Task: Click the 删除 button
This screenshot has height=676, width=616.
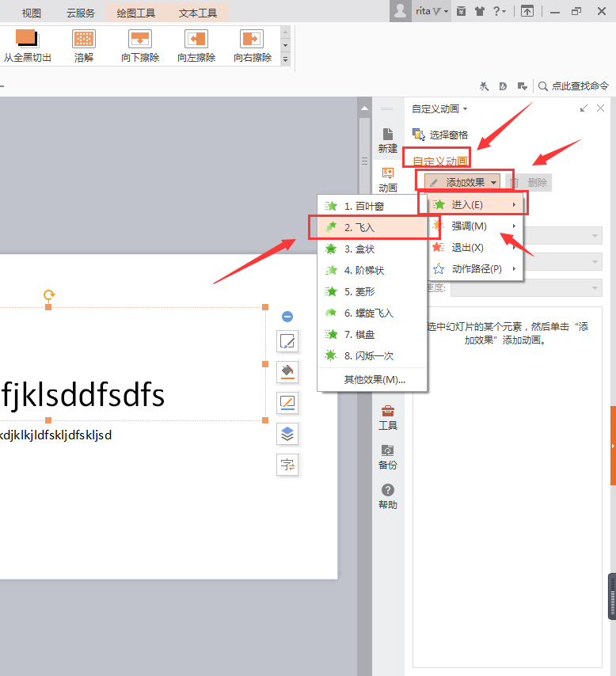Action: click(x=529, y=182)
